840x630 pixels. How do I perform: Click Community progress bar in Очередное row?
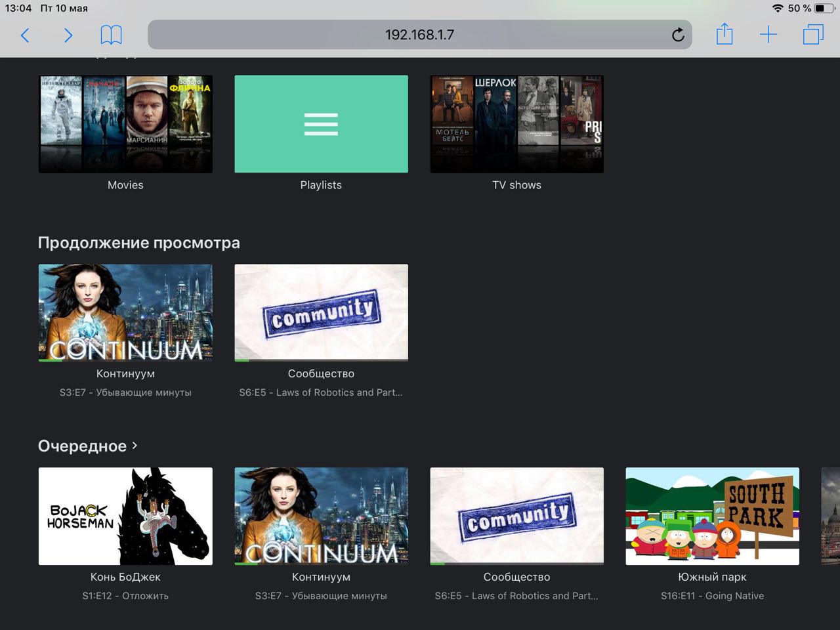pyautogui.click(x=516, y=564)
